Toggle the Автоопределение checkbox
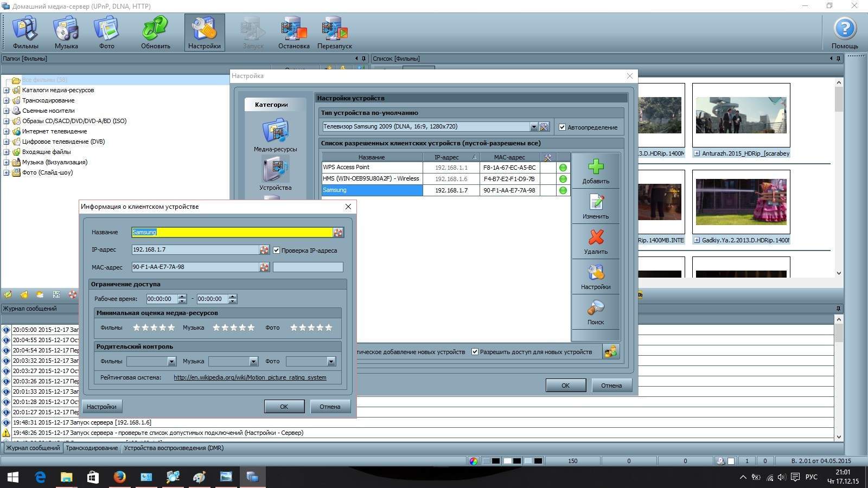This screenshot has width=868, height=488. tap(562, 127)
